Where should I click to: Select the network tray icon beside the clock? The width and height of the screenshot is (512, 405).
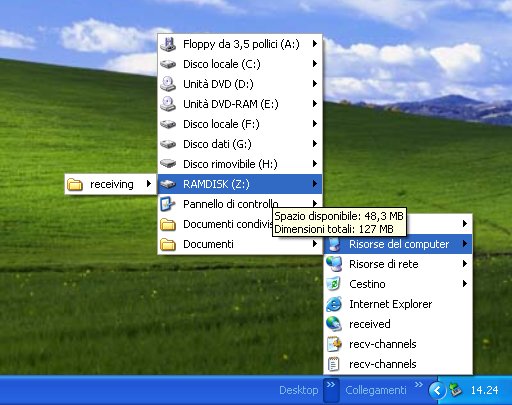(x=456, y=390)
